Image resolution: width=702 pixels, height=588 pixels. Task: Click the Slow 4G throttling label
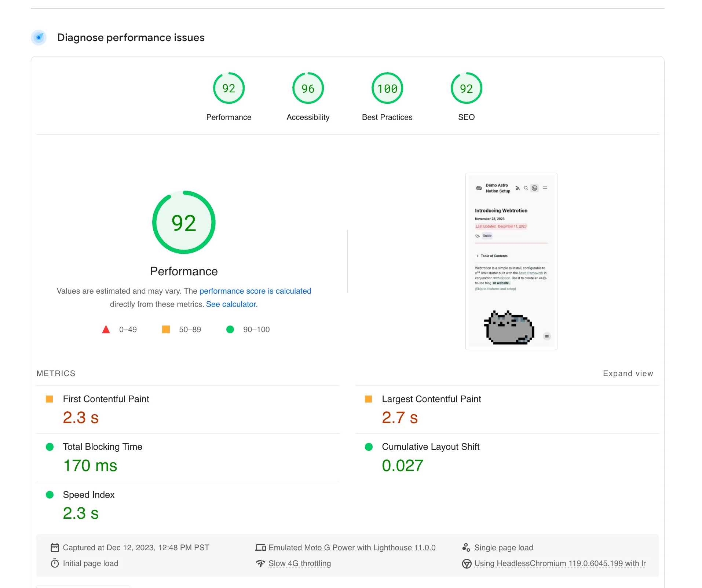pyautogui.click(x=299, y=563)
